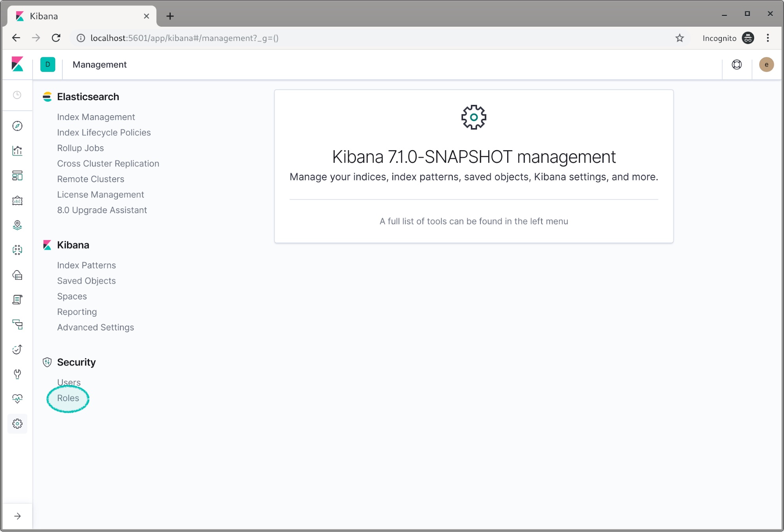The image size is (784, 532).
Task: Click the Users link under Security section
Action: (x=68, y=382)
